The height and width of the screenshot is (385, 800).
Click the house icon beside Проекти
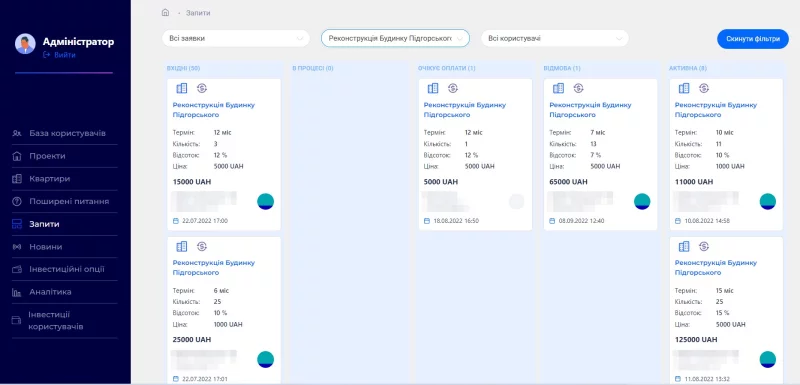tap(17, 156)
